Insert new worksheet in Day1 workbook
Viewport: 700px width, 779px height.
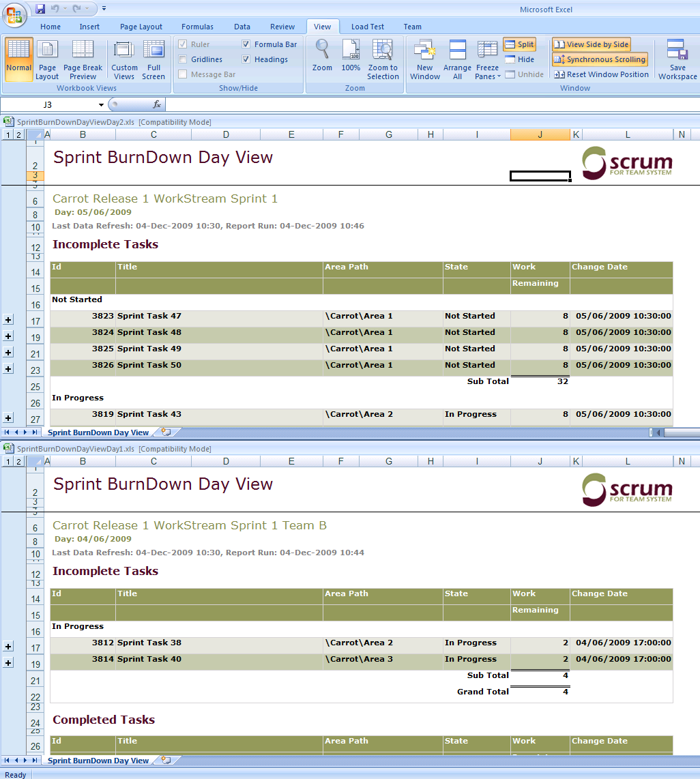pos(166,760)
